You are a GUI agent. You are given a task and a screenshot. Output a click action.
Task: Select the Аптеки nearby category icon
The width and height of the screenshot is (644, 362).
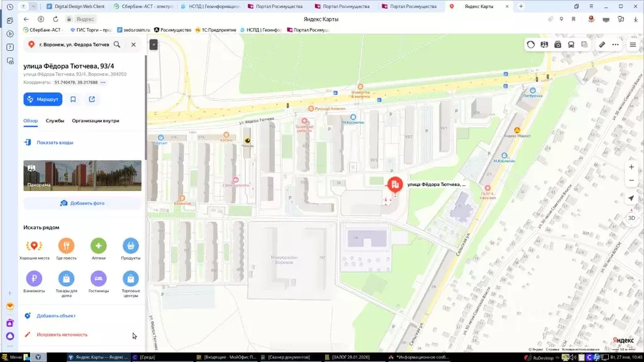pyautogui.click(x=98, y=246)
